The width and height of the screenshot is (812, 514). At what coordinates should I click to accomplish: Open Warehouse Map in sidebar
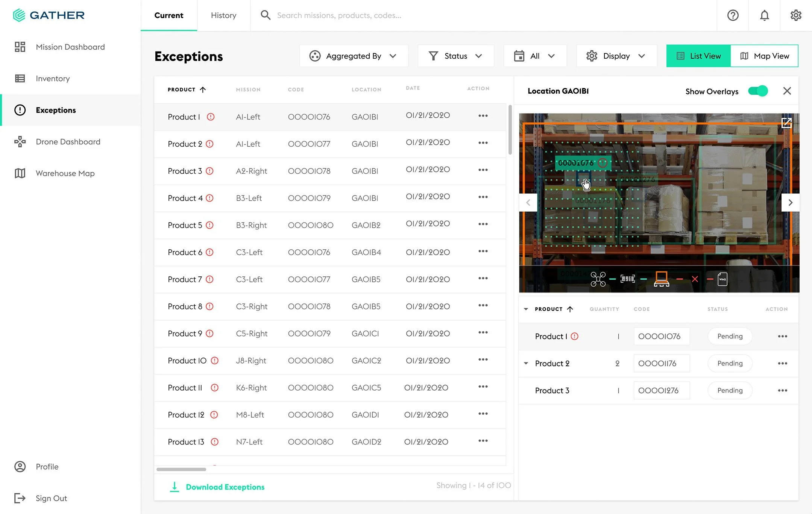click(x=65, y=173)
